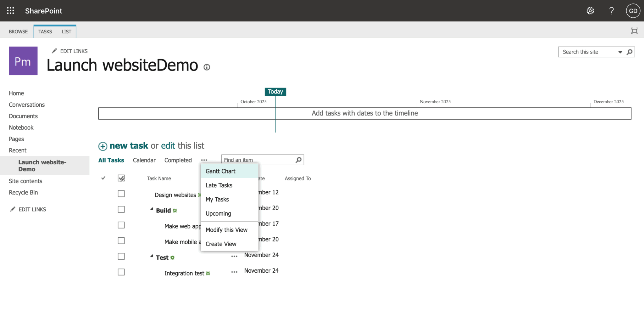The width and height of the screenshot is (644, 334).
Task: Click the Find an item search field
Action: pos(258,160)
